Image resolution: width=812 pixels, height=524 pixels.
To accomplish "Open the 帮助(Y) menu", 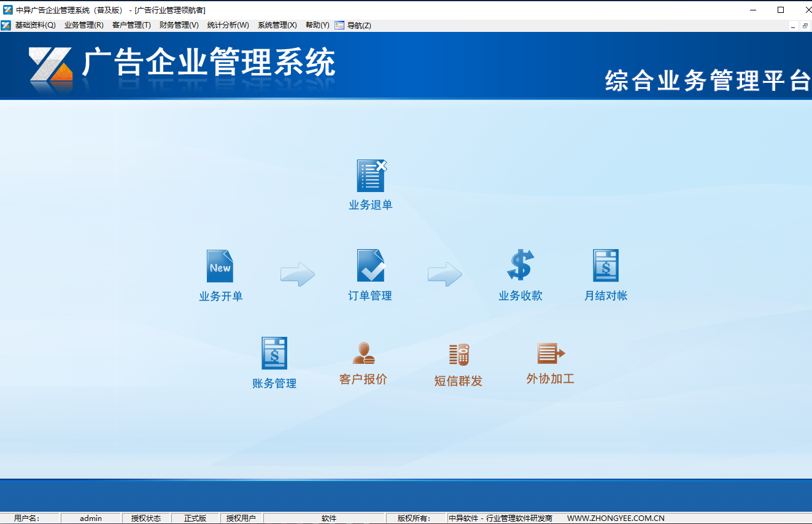I will point(317,25).
